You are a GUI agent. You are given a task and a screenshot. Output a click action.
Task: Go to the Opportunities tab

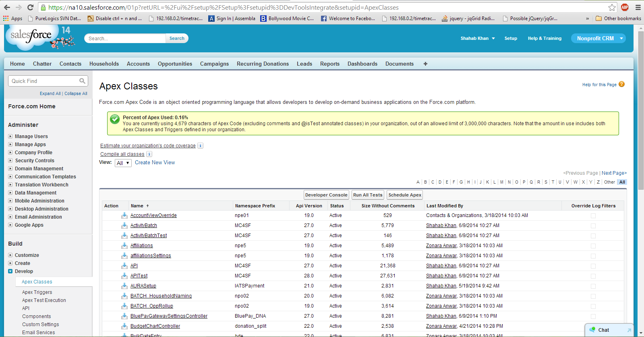(175, 64)
